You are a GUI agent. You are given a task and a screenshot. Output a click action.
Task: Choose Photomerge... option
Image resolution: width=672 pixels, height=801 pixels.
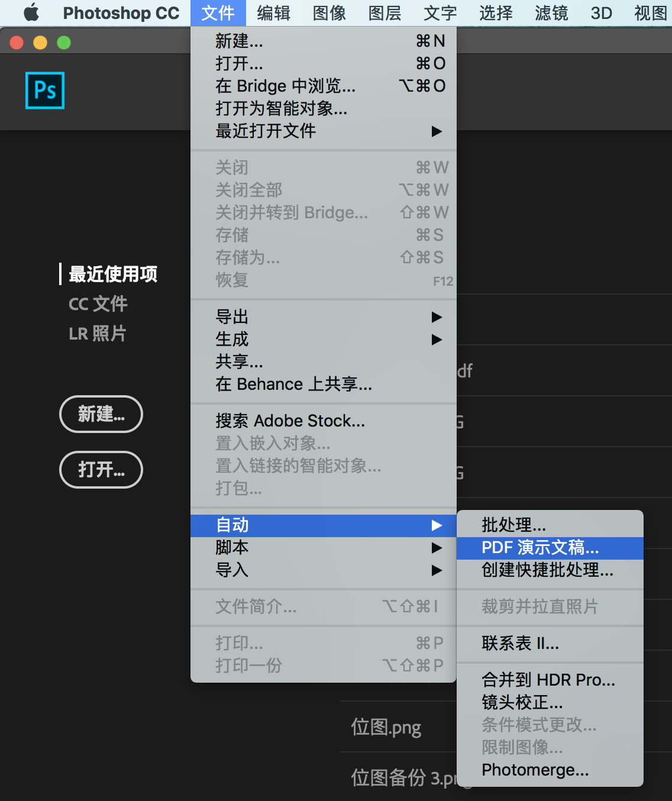click(x=550, y=770)
